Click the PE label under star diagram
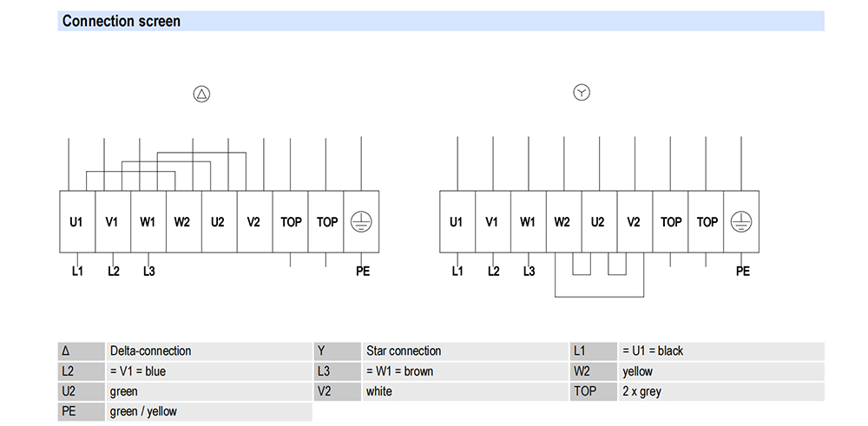This screenshot has height=426, width=868. coord(743,271)
